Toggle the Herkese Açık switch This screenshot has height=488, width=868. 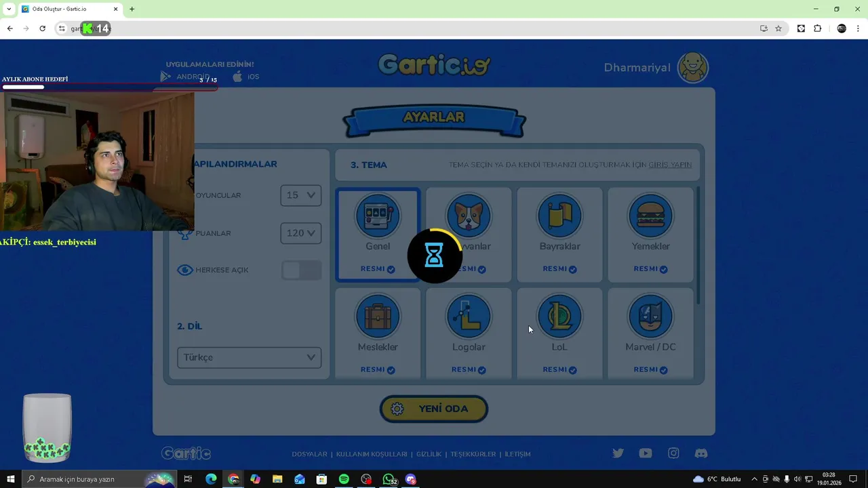tap(302, 270)
